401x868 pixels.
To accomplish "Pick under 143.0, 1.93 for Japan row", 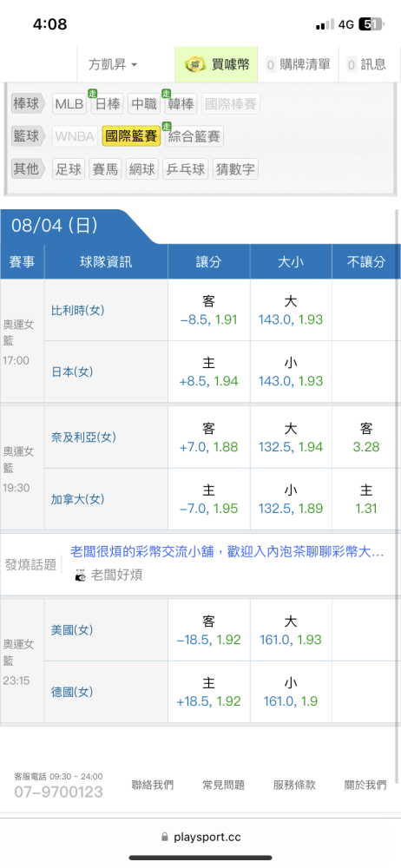I will [291, 372].
